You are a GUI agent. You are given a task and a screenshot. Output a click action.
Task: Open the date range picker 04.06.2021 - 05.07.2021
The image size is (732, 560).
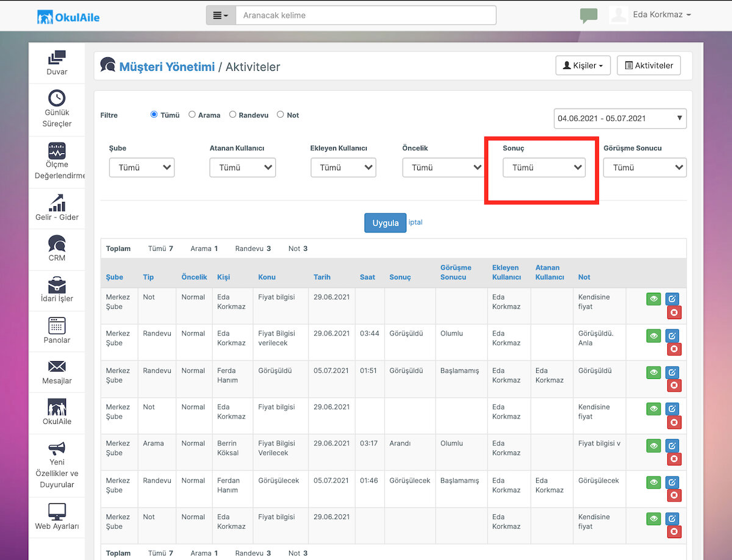620,118
